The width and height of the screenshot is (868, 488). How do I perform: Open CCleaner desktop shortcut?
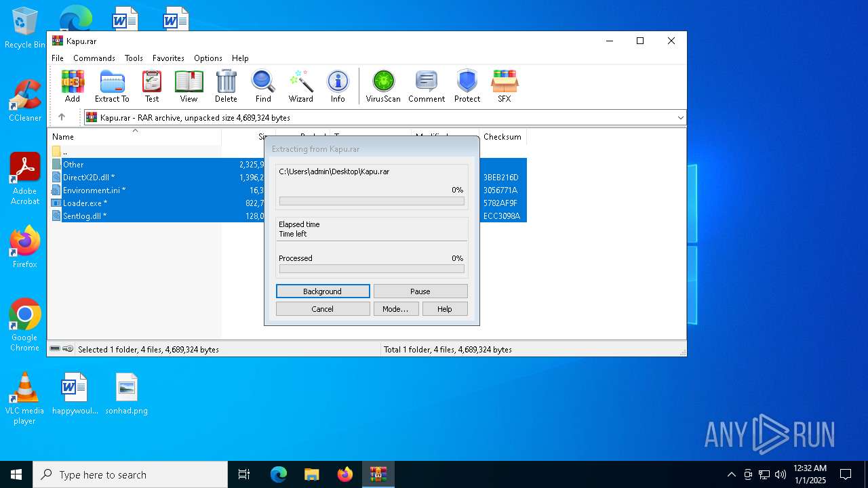click(25, 102)
